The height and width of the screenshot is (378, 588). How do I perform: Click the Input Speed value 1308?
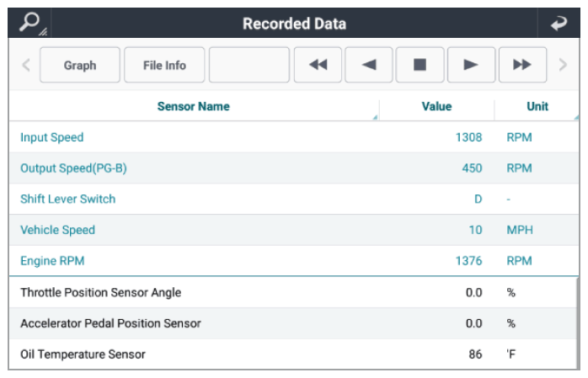point(468,137)
